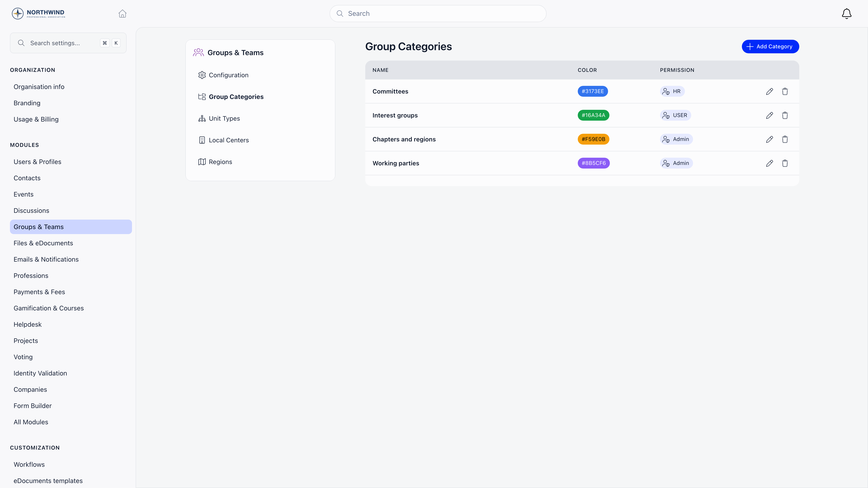Screen dimensions: 868x488
Task: Click the #F59E0B color chip
Action: (x=593, y=139)
